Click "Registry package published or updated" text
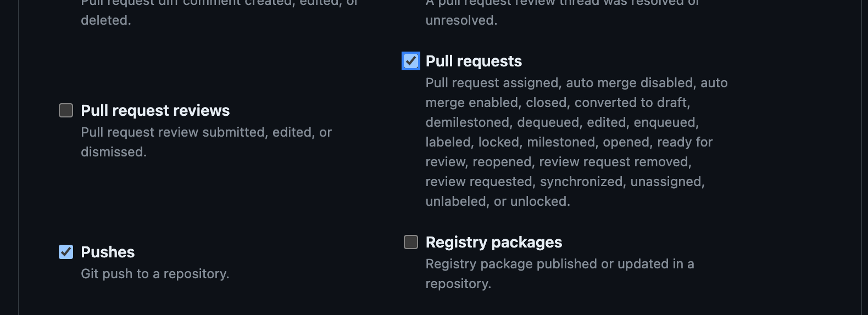The image size is (868, 315). tap(560, 264)
